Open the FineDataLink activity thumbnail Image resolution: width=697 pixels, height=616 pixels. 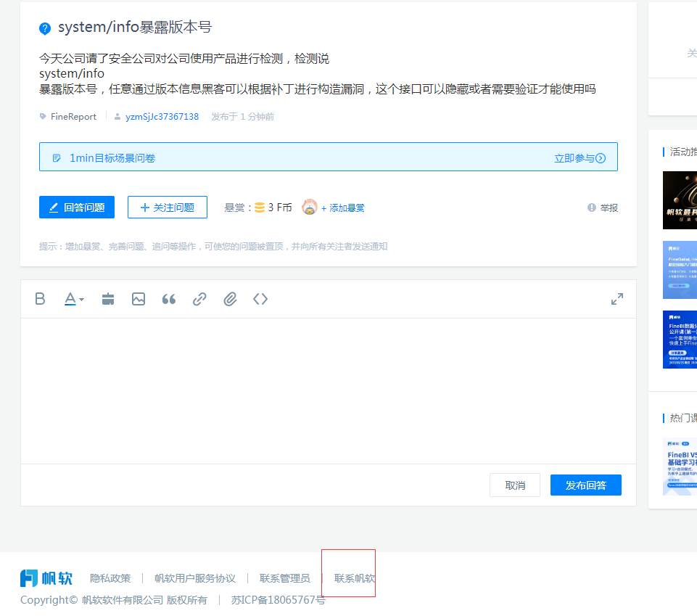(x=680, y=270)
